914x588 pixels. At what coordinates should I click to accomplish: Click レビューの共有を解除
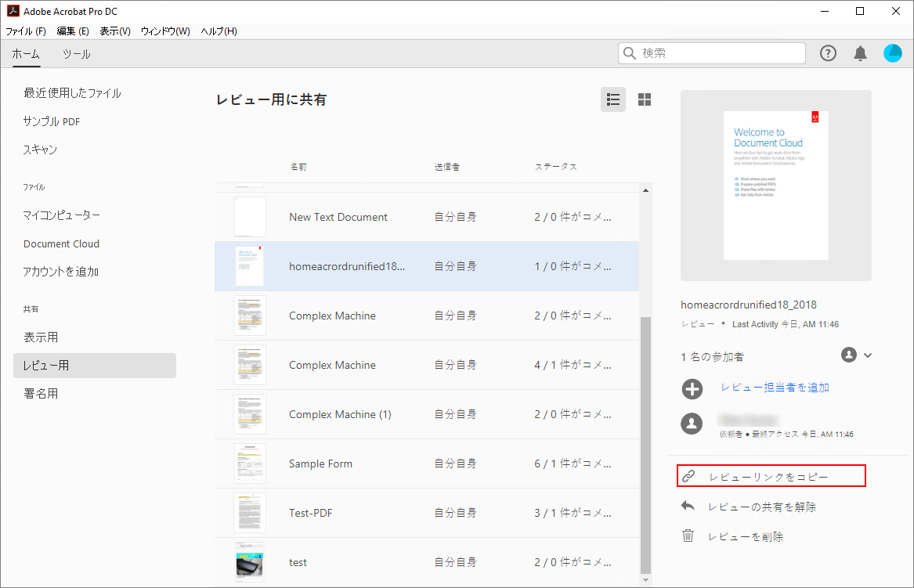[x=762, y=507]
